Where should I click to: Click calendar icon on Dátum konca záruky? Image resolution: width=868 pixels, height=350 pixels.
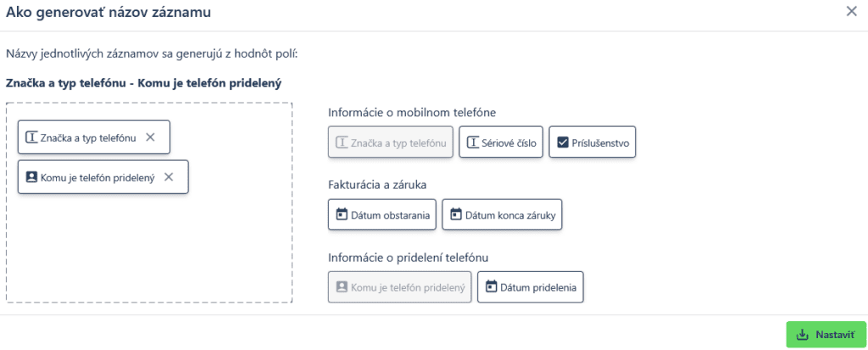(455, 214)
